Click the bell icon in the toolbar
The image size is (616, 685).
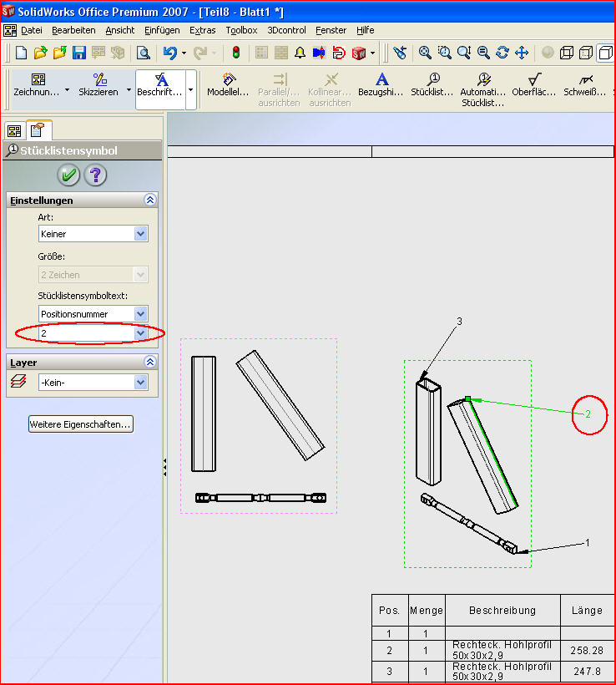300,53
